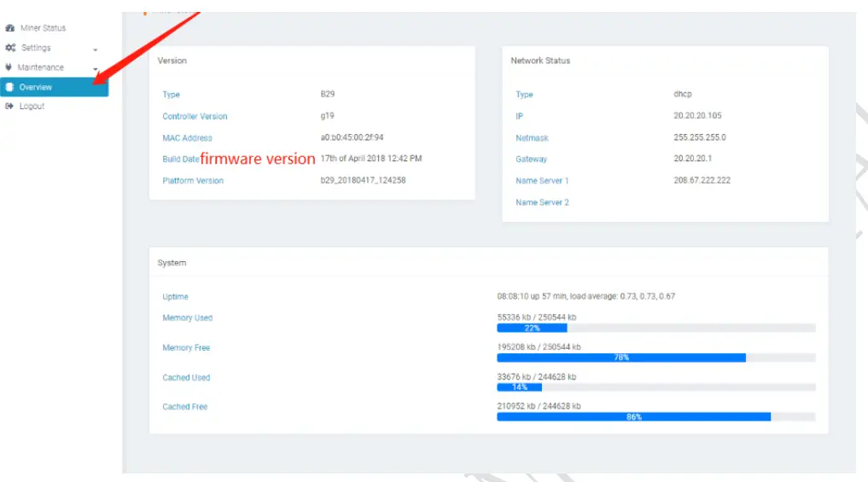Click the Controller Version label

[195, 116]
